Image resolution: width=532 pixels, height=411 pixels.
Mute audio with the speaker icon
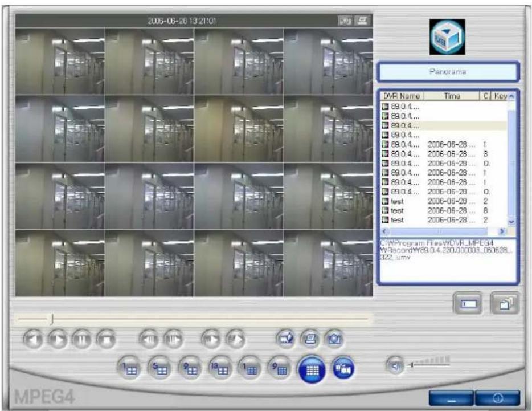tap(395, 365)
